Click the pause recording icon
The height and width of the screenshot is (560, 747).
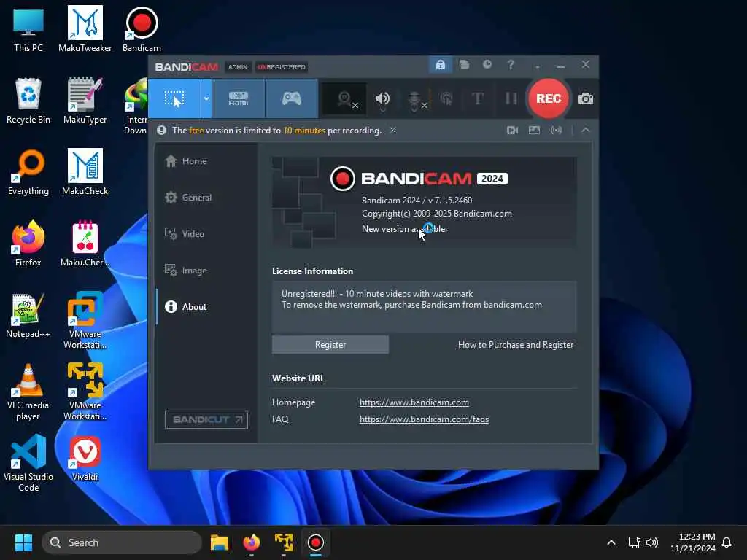coord(511,98)
